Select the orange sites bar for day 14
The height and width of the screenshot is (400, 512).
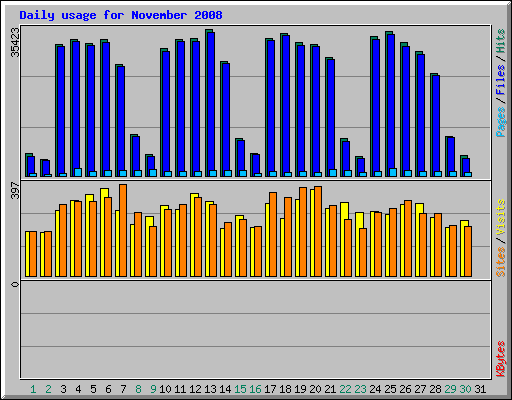pyautogui.click(x=228, y=249)
